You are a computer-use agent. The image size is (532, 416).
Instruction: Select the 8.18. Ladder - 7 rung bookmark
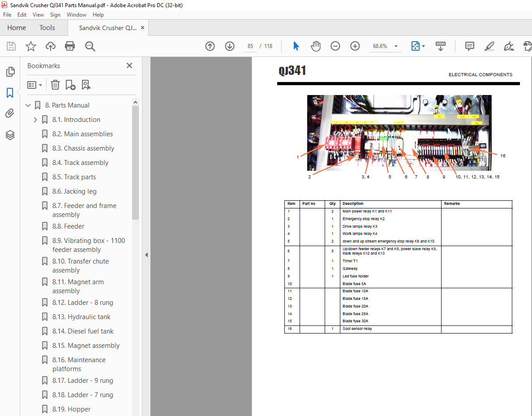coord(82,395)
